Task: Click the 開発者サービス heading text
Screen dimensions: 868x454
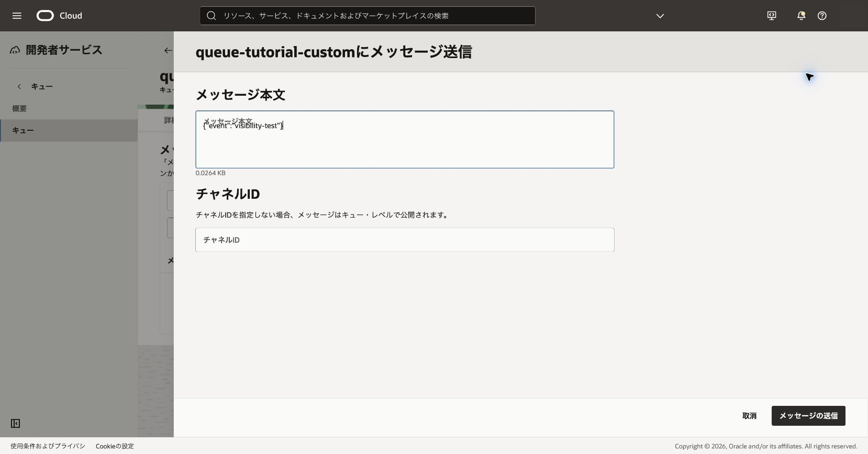Action: coord(64,50)
